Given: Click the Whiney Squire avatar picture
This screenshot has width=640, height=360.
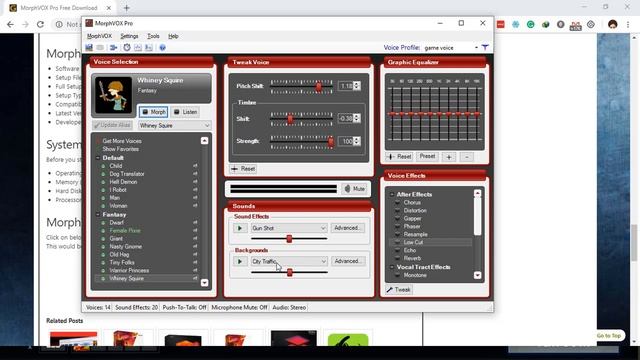Looking at the screenshot, I should [x=113, y=95].
